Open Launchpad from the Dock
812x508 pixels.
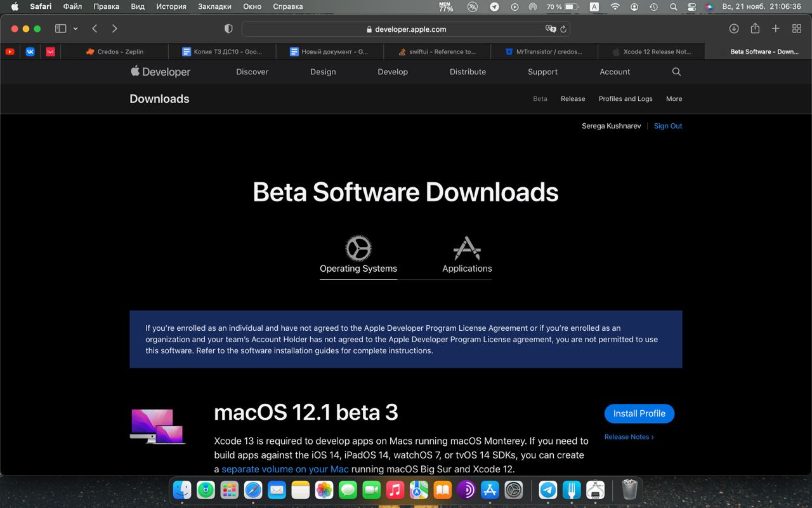coord(229,490)
